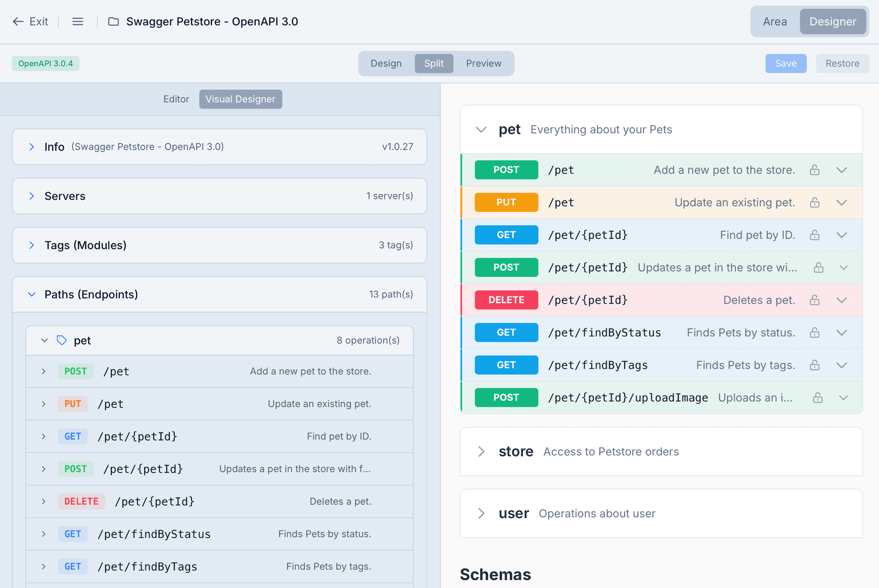Select the Visual Designer tab
Image resolution: width=879 pixels, height=588 pixels.
point(240,99)
